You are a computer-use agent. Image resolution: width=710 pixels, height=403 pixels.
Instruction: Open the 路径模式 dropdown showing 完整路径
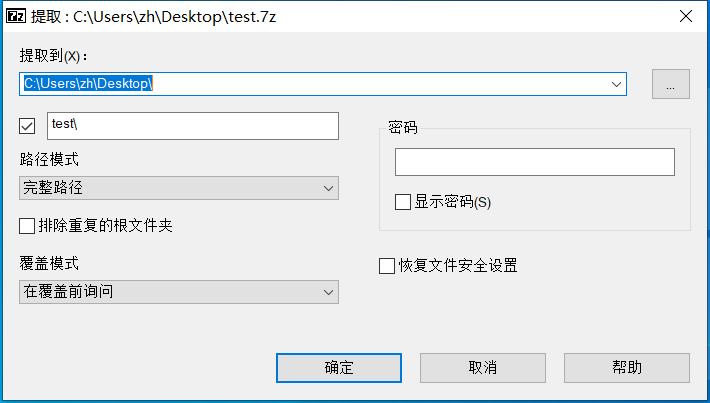click(179, 188)
